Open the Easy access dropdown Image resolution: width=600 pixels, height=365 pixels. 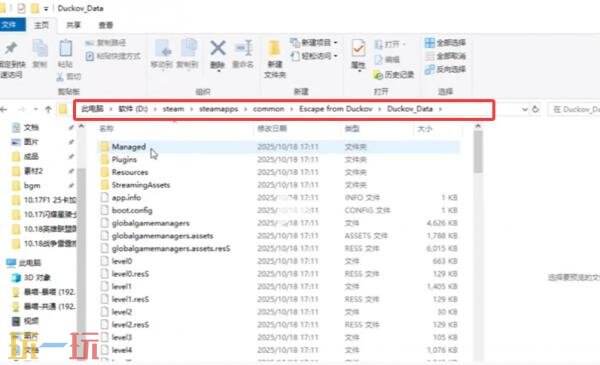pos(314,56)
